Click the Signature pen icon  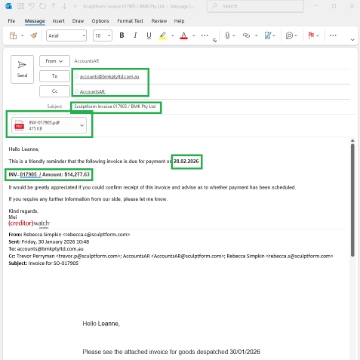pyautogui.click(x=268, y=35)
